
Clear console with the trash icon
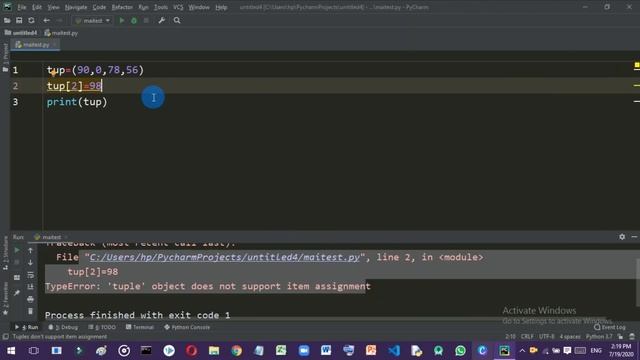tap(30, 311)
